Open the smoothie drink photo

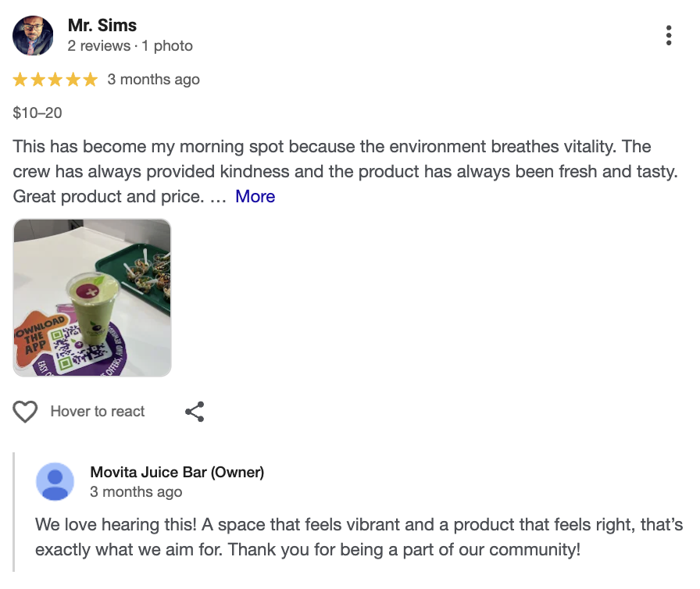(91, 297)
